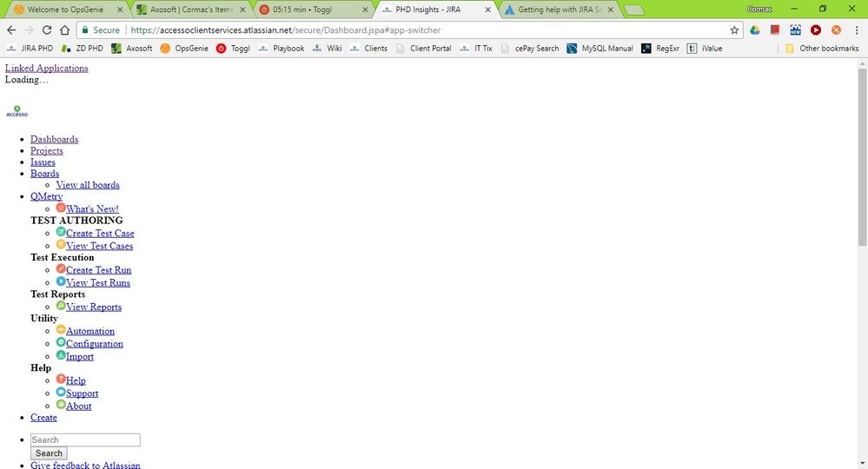868x469 pixels.
Task: Open the browser home page
Action: click(x=65, y=30)
